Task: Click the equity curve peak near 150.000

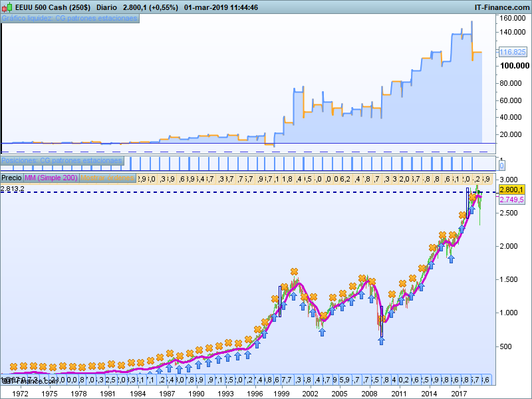Action: [471, 23]
